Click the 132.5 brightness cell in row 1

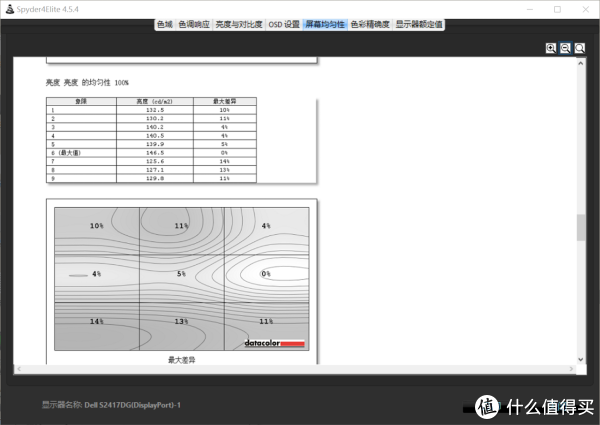(x=155, y=110)
